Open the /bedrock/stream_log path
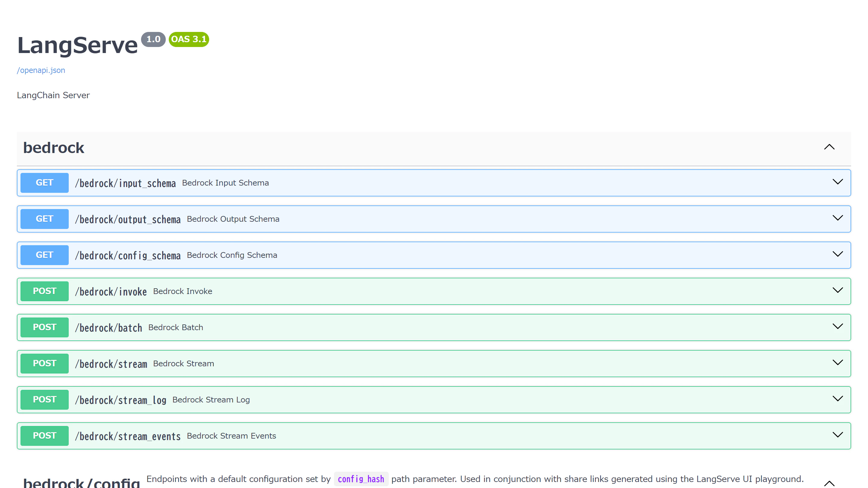 tap(121, 400)
